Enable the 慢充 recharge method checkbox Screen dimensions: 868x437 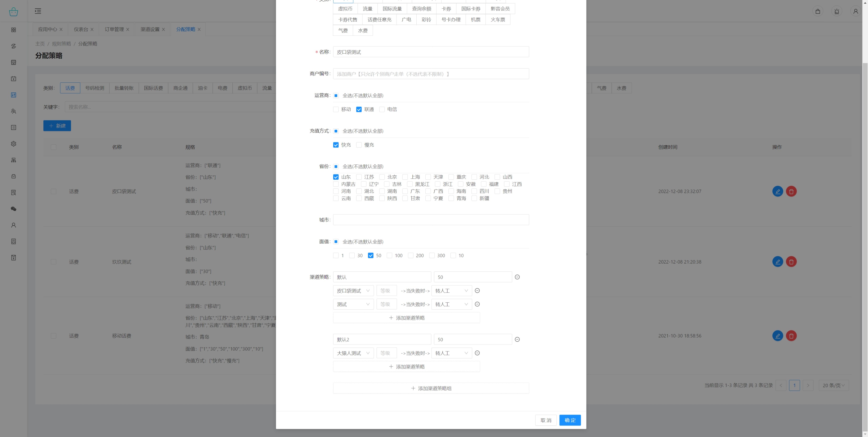pos(359,145)
